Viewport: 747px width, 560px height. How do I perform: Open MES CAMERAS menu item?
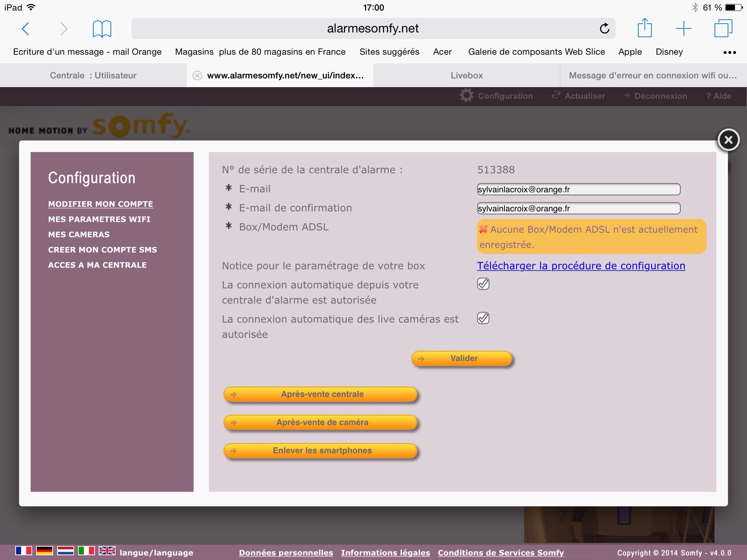pyautogui.click(x=79, y=234)
